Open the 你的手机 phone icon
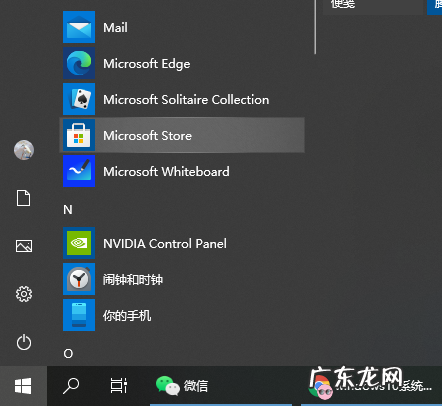This screenshot has width=442, height=406. click(79, 315)
